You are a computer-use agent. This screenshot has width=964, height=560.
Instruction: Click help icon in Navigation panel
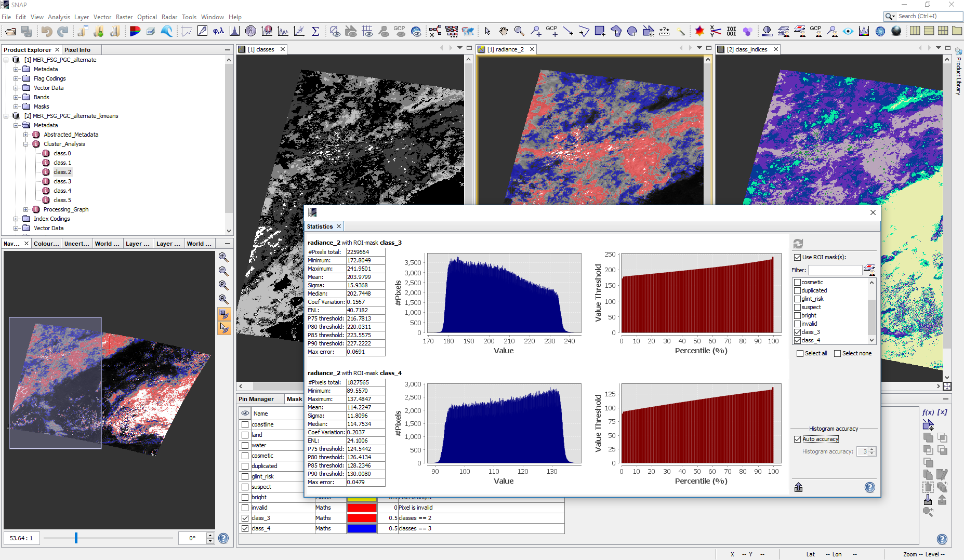[x=223, y=538]
